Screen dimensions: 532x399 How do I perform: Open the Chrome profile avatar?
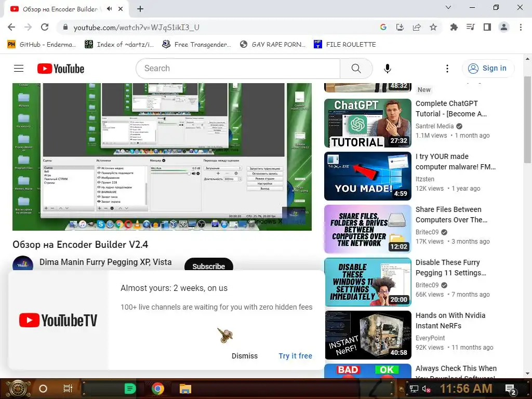504,27
